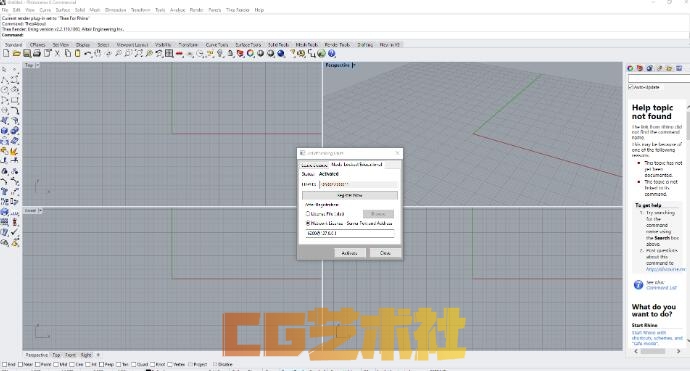
Task: Open the Curve menu in the menu bar
Action: [45, 10]
